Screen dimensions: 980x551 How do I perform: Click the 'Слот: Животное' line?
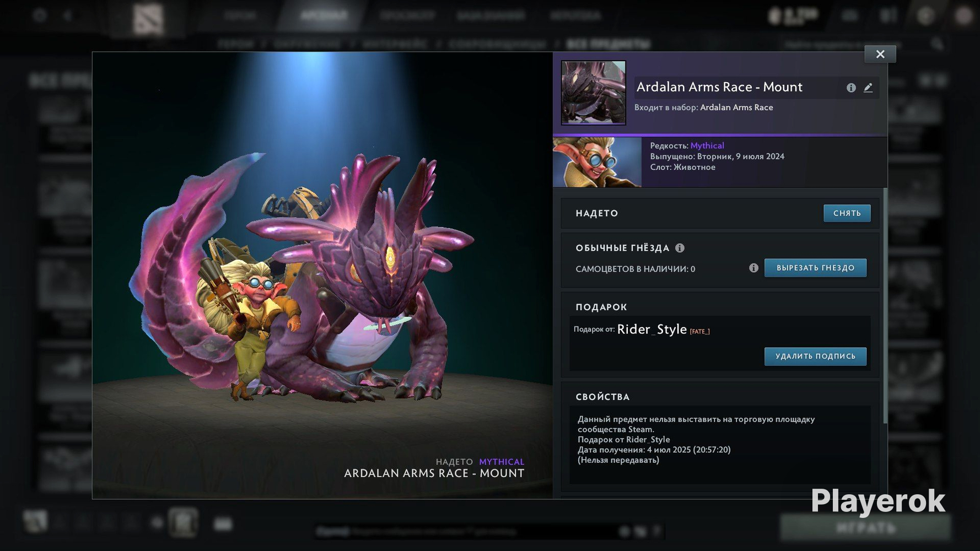click(x=682, y=167)
